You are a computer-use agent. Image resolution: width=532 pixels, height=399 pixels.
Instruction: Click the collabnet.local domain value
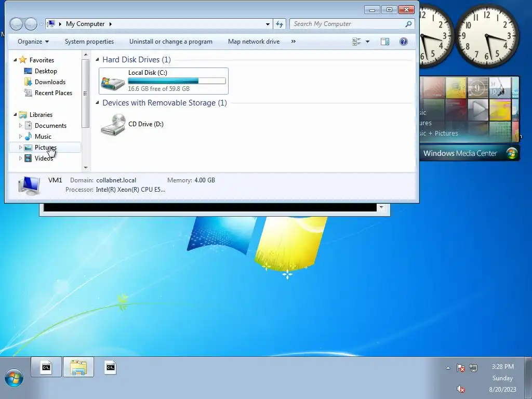click(116, 180)
